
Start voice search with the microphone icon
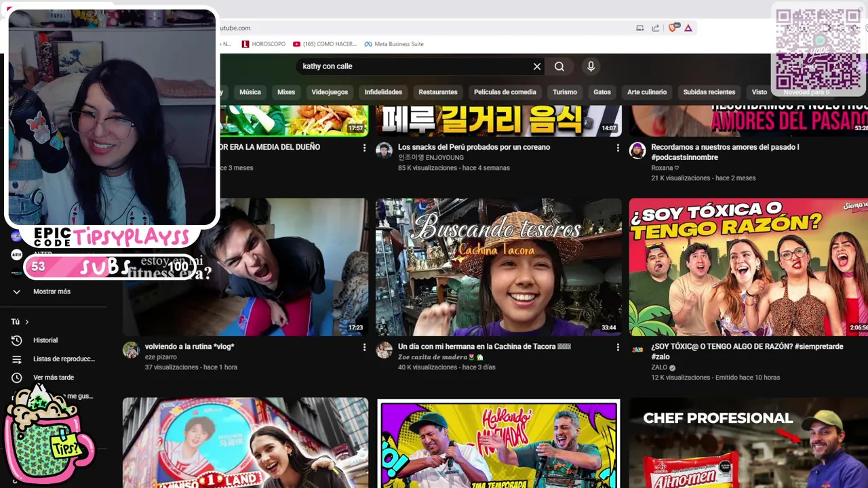pos(591,66)
